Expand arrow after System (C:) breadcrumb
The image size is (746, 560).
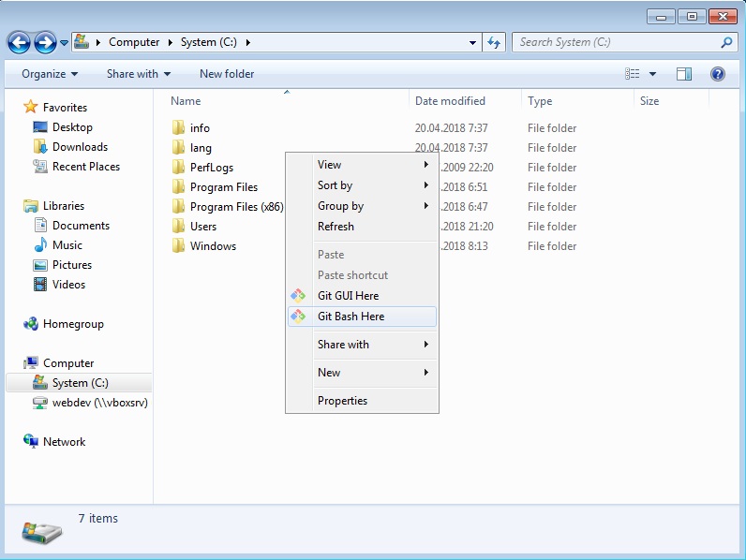pyautogui.click(x=247, y=42)
